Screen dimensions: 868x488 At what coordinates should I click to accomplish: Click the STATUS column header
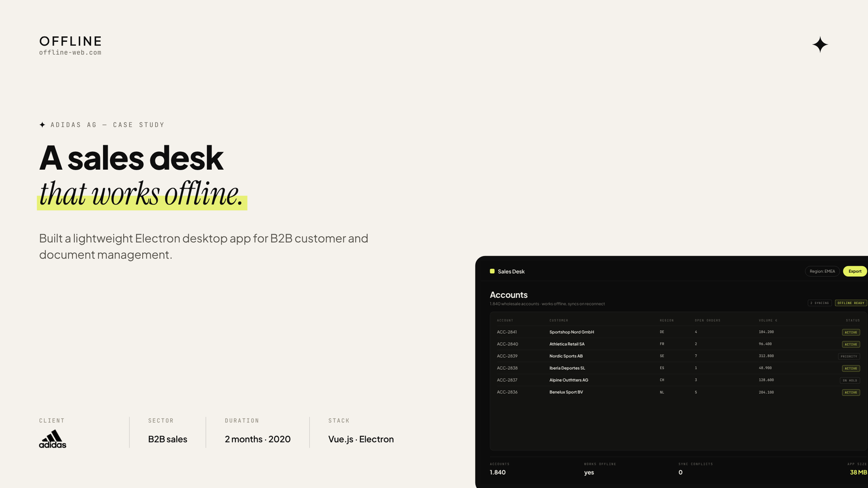click(853, 320)
